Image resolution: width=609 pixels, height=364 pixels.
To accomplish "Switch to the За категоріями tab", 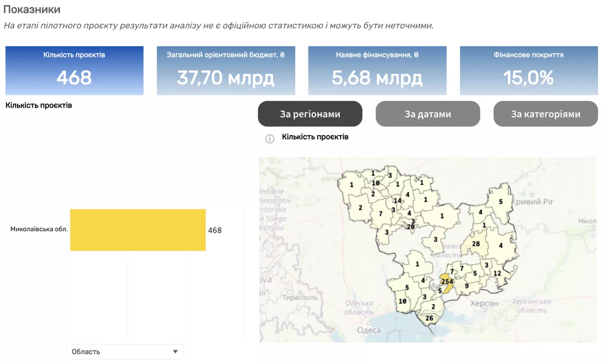I will pos(546,114).
